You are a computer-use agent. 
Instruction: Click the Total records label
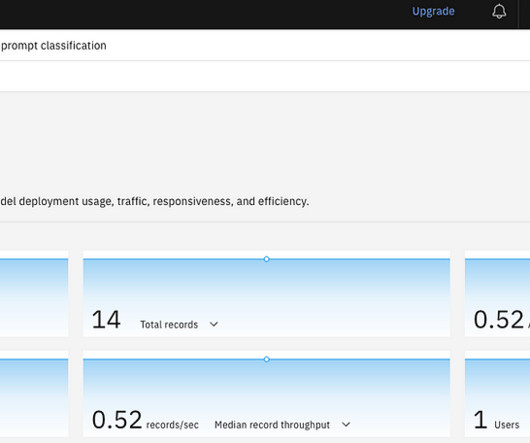point(169,325)
